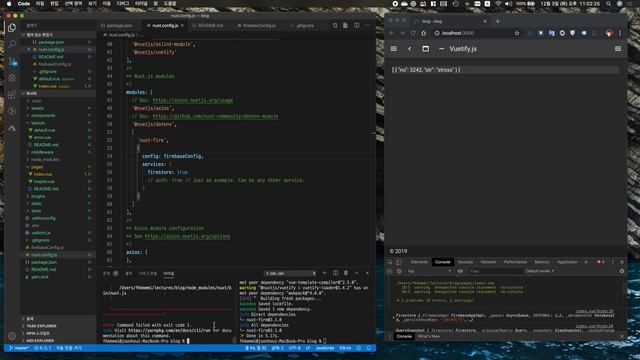Reload the page in Chrome
Image resolution: width=640 pixels, height=360 pixels.
[x=413, y=33]
